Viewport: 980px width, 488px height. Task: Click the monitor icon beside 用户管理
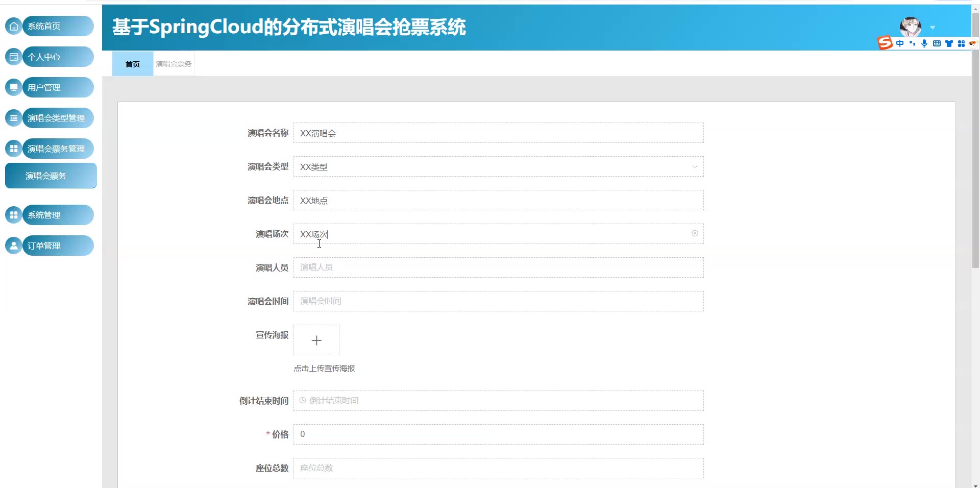[x=14, y=87]
